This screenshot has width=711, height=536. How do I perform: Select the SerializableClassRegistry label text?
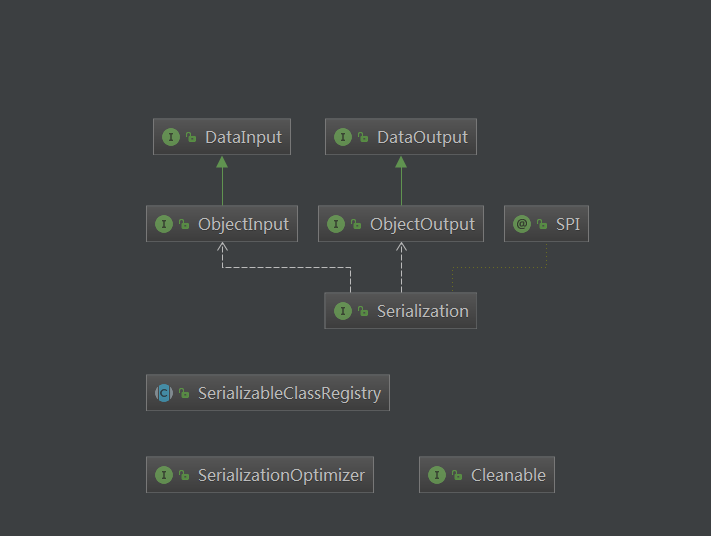click(x=289, y=393)
